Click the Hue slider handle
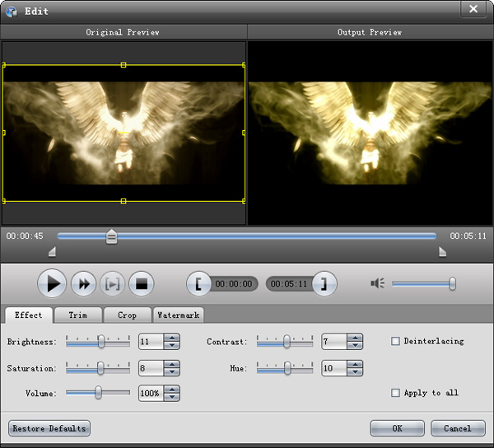The width and height of the screenshot is (494, 448). 287,368
